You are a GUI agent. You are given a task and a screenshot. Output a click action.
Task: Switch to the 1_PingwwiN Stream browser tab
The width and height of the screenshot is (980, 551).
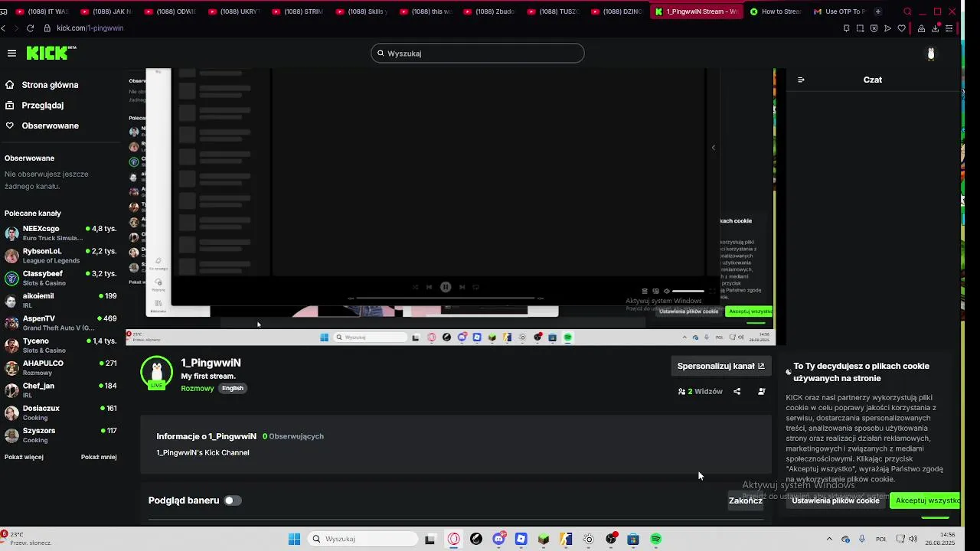click(x=695, y=11)
